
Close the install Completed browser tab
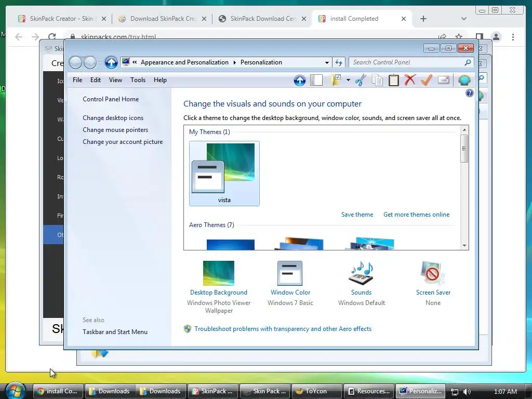pos(403,19)
